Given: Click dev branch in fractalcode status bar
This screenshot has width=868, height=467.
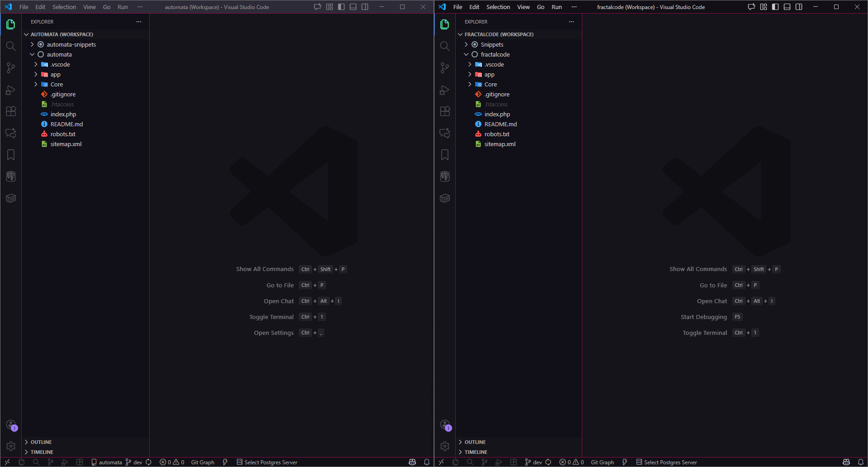Looking at the screenshot, I should pos(533,462).
